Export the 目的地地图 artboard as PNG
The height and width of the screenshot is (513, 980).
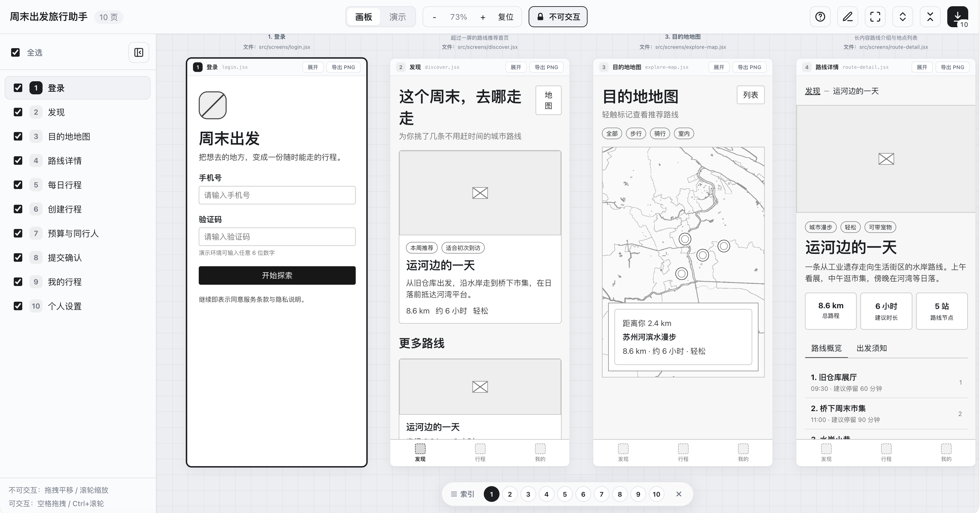[750, 67]
